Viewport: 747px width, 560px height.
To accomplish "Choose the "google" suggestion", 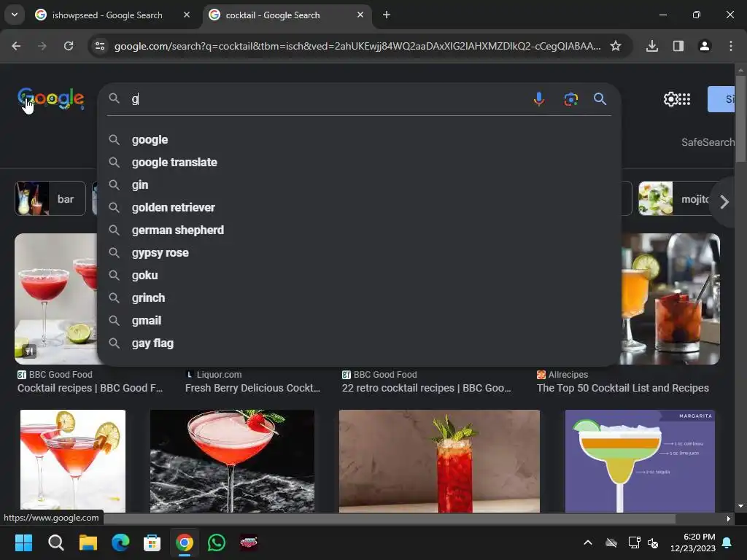I will [359, 140].
